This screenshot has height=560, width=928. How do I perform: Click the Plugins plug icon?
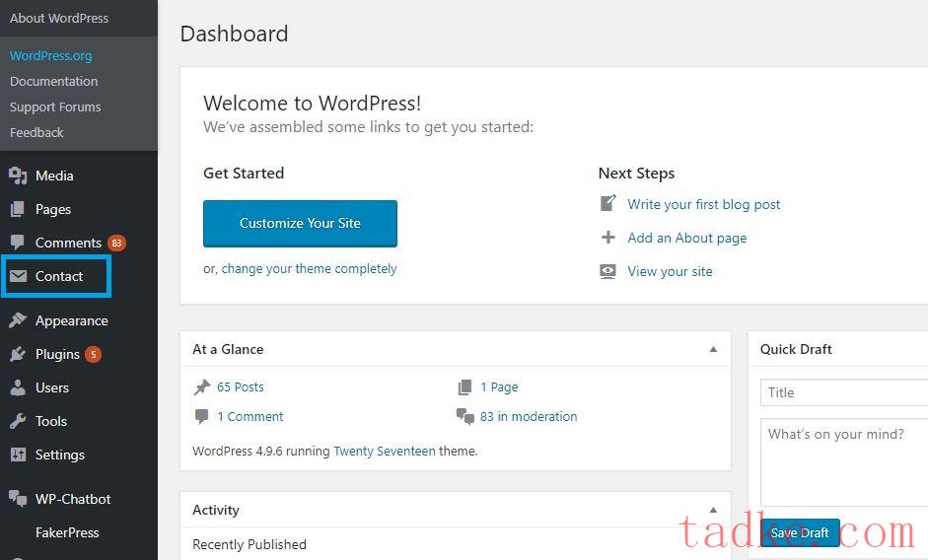coord(18,354)
